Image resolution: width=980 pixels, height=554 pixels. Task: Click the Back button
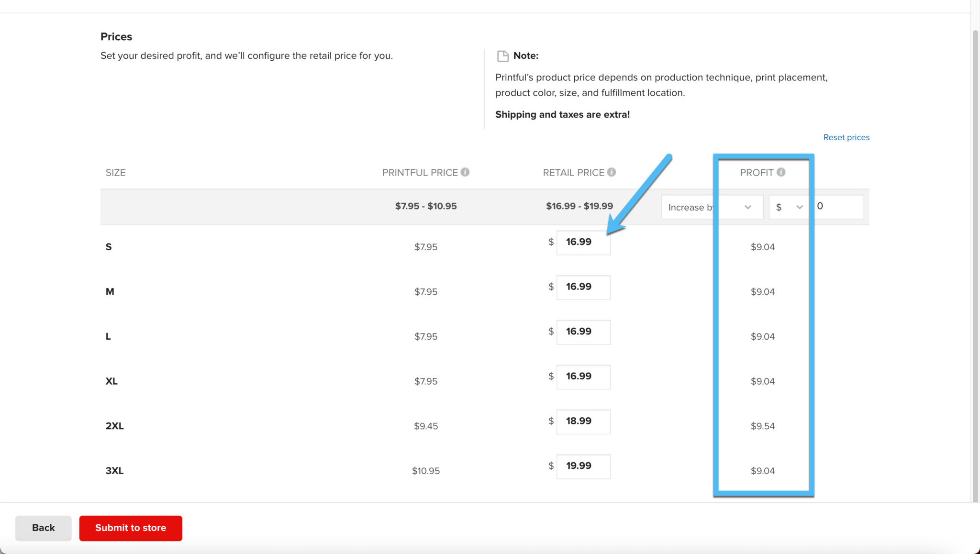43,528
